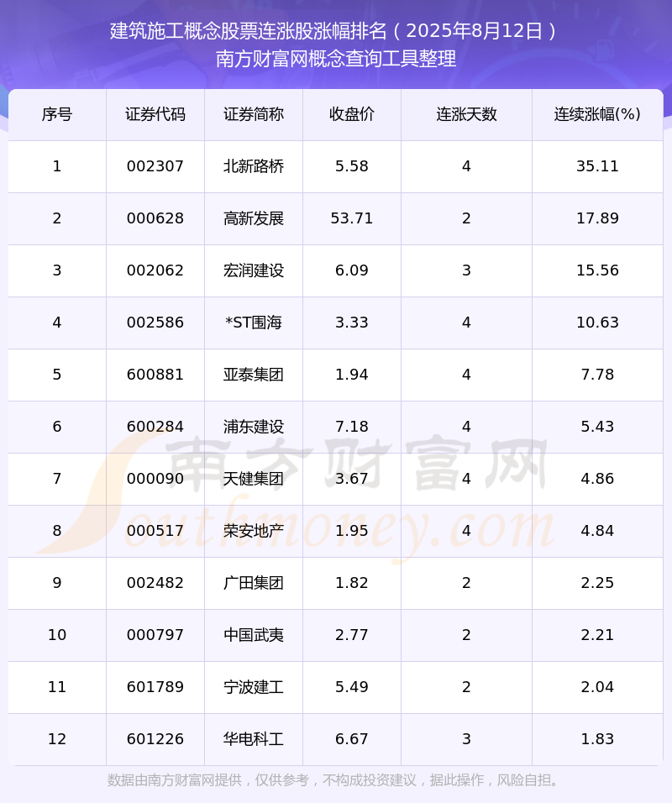Screen dimensions: 672x803
Task: Click the 17.89 gain value
Action: point(597,218)
